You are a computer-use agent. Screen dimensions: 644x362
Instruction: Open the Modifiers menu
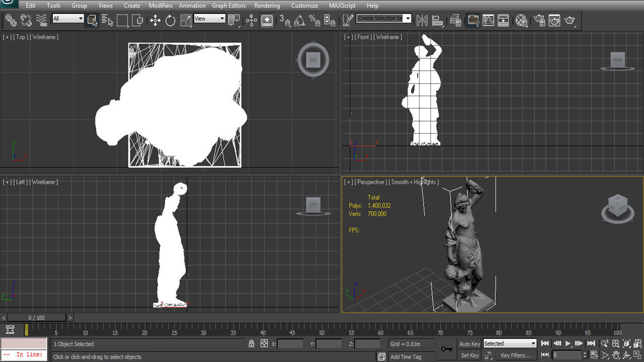[x=161, y=5]
